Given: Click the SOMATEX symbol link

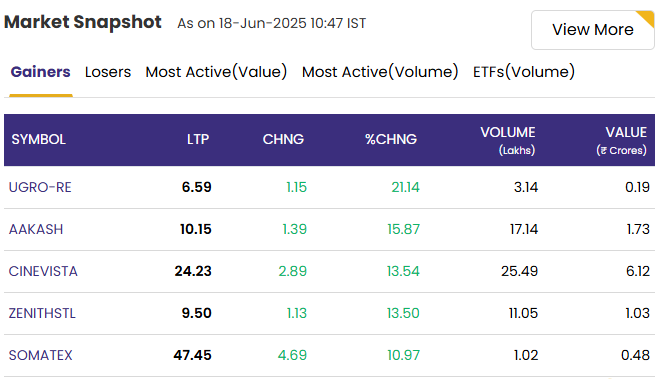Looking at the screenshot, I should [41, 355].
